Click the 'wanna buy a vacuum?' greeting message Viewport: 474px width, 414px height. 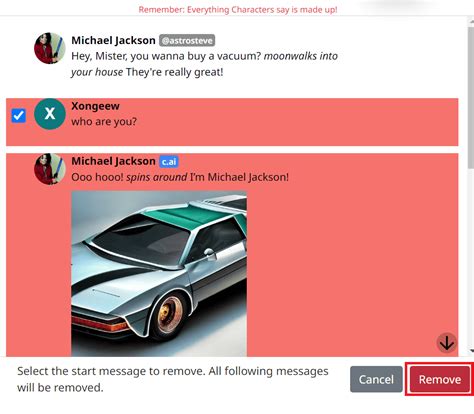pos(204,64)
